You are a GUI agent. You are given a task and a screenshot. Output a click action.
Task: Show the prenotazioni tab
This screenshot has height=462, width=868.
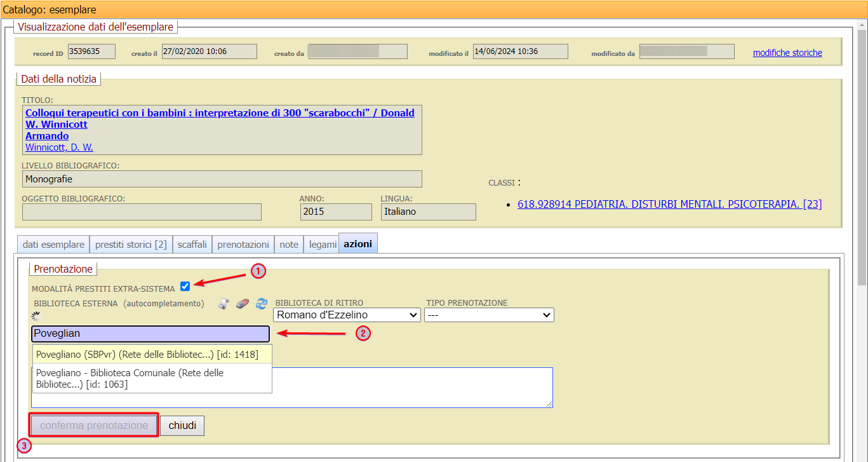tap(243, 244)
